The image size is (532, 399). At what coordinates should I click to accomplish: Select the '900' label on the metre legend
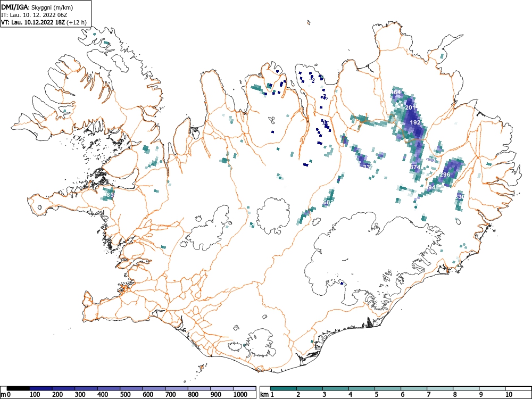click(x=216, y=395)
